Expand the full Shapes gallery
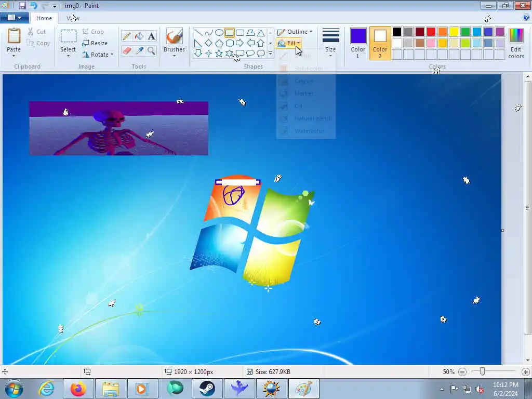Screen dimensions: 532x399 (x=270, y=54)
